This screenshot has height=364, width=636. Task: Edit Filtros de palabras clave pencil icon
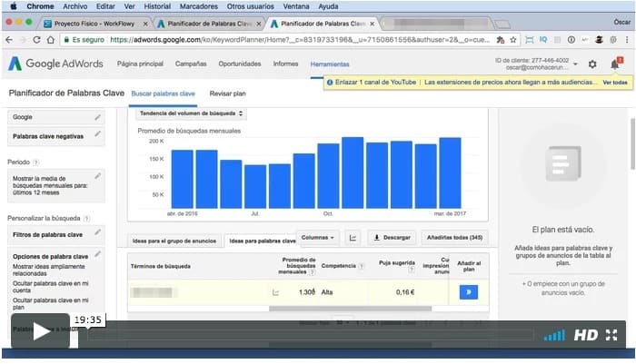point(98,234)
